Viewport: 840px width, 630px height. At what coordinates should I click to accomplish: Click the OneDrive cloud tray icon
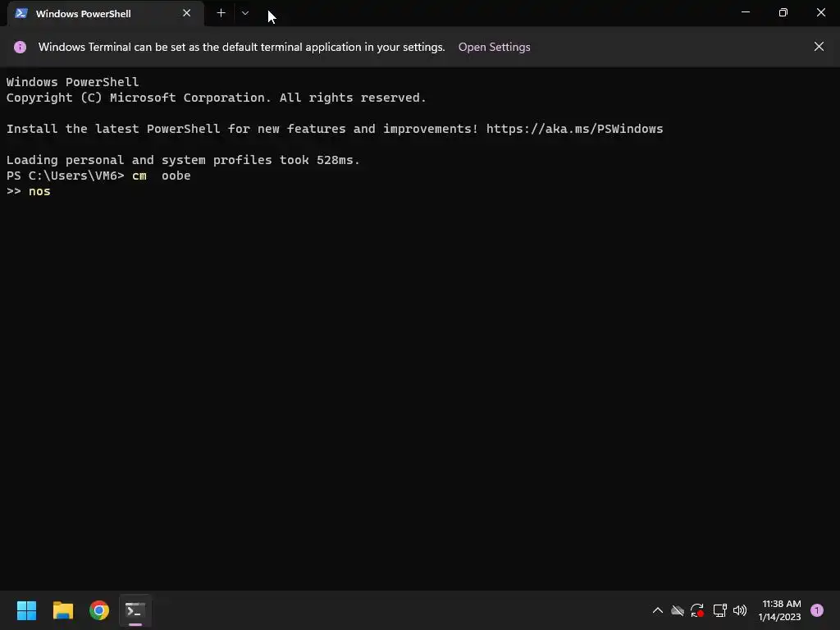677,610
